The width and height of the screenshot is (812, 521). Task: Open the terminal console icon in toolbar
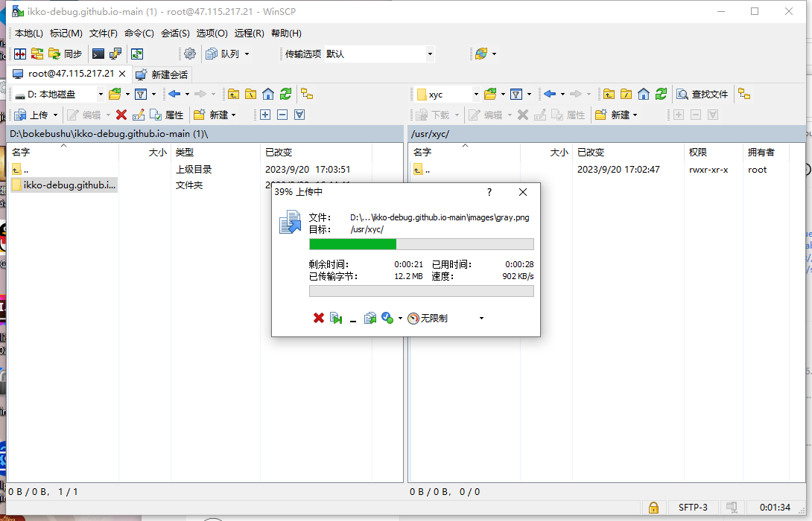pos(98,54)
